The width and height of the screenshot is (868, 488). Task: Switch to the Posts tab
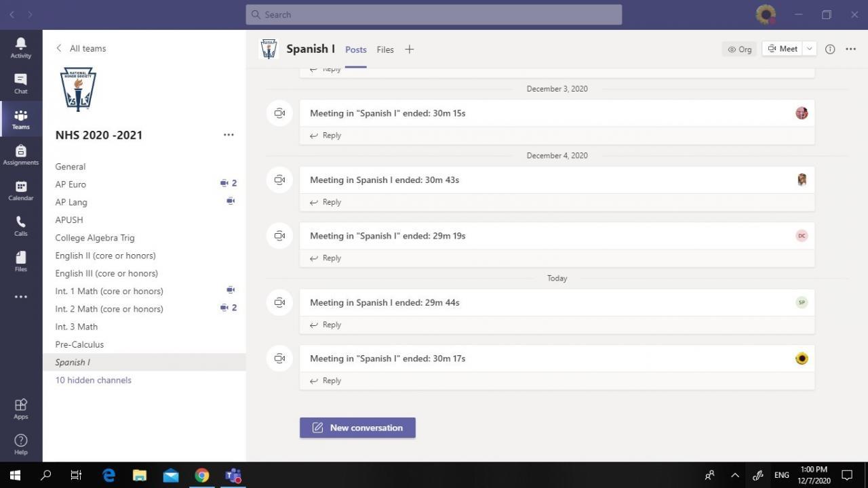point(356,49)
